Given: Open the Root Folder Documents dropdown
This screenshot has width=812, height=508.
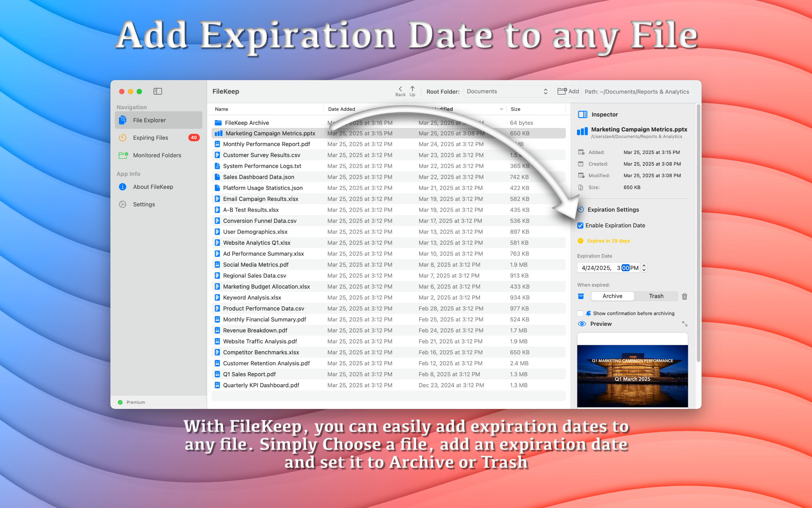Looking at the screenshot, I should tap(507, 91).
